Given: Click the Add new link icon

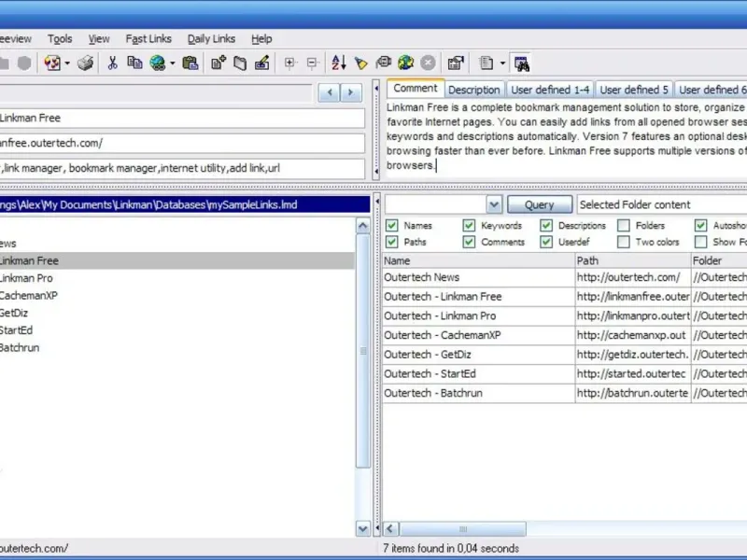Looking at the screenshot, I should 218,63.
